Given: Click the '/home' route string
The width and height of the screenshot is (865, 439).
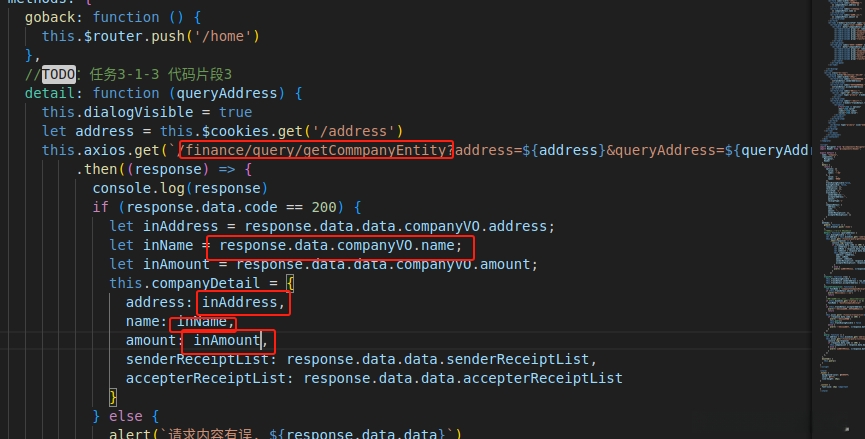Looking at the screenshot, I should point(227,36).
